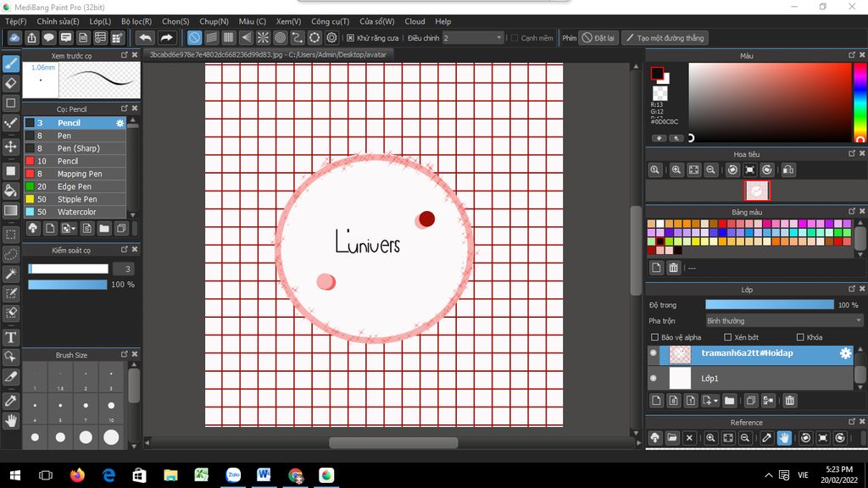Adjust the layer Độ trong opacity slider

click(770, 305)
